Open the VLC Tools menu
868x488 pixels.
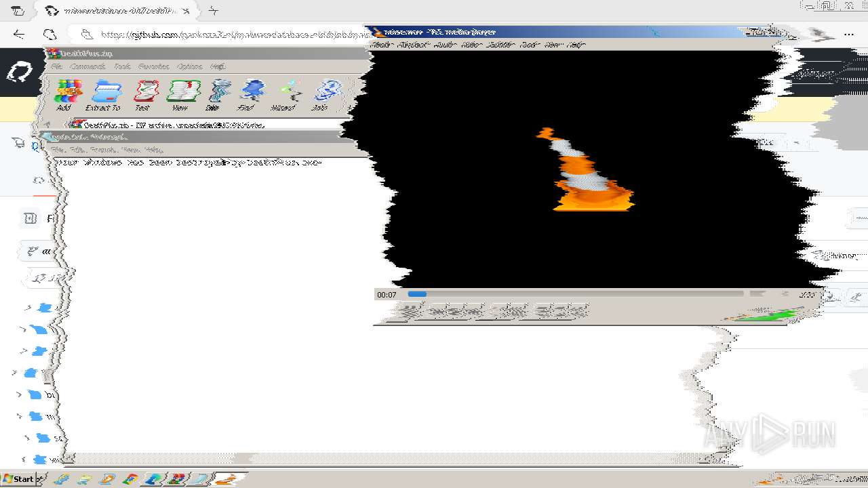pos(531,45)
